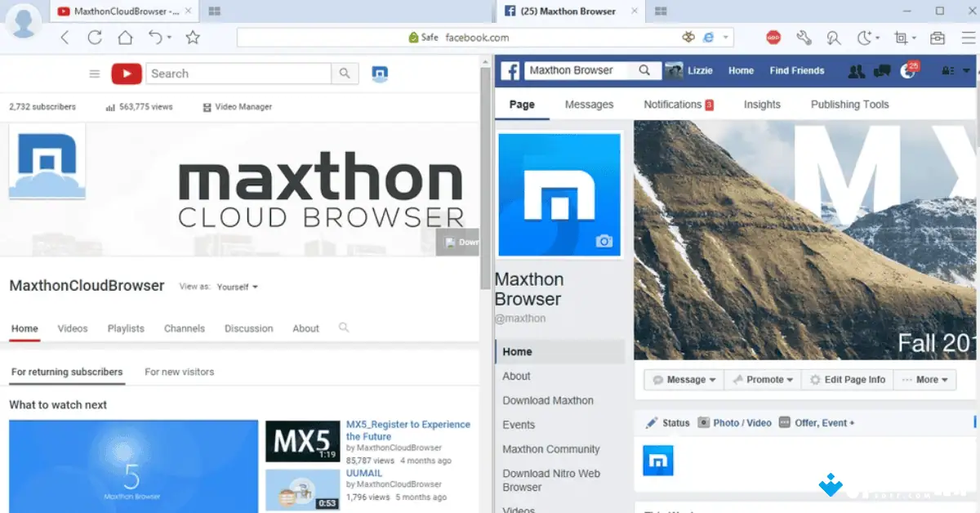
Task: Open AdBlock via the red stop-sign icon
Action: coord(773,37)
